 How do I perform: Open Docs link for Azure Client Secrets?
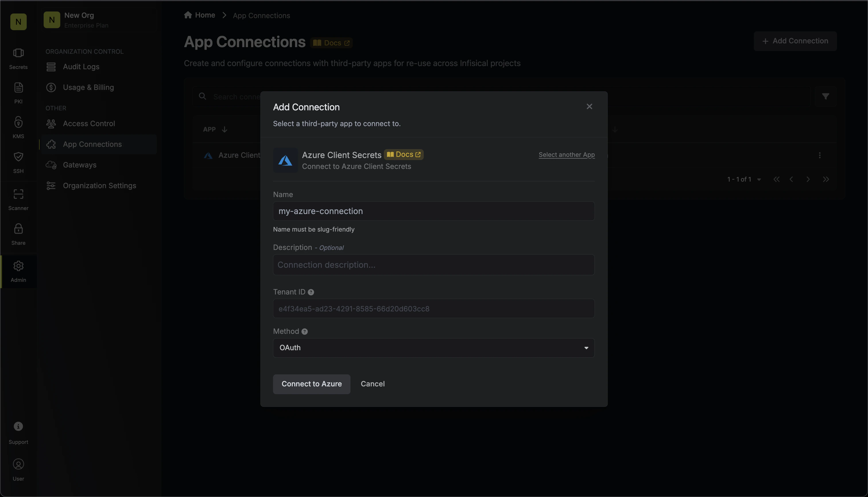tap(404, 155)
